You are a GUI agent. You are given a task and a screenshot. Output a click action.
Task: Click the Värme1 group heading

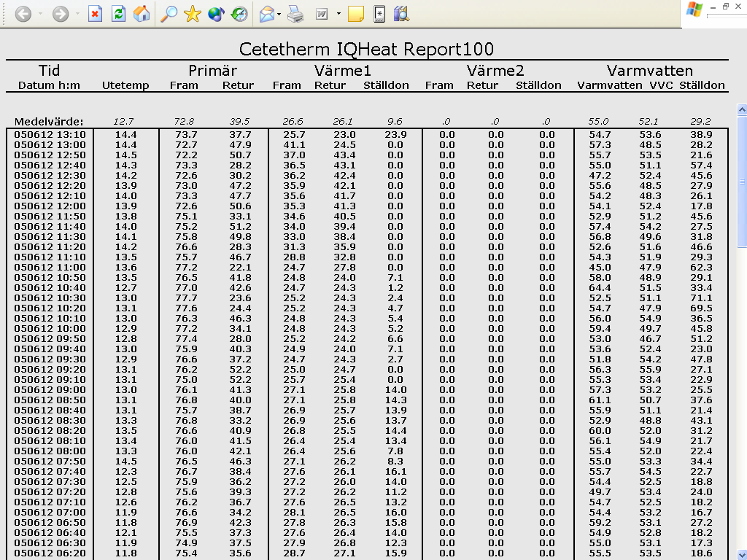coord(343,71)
